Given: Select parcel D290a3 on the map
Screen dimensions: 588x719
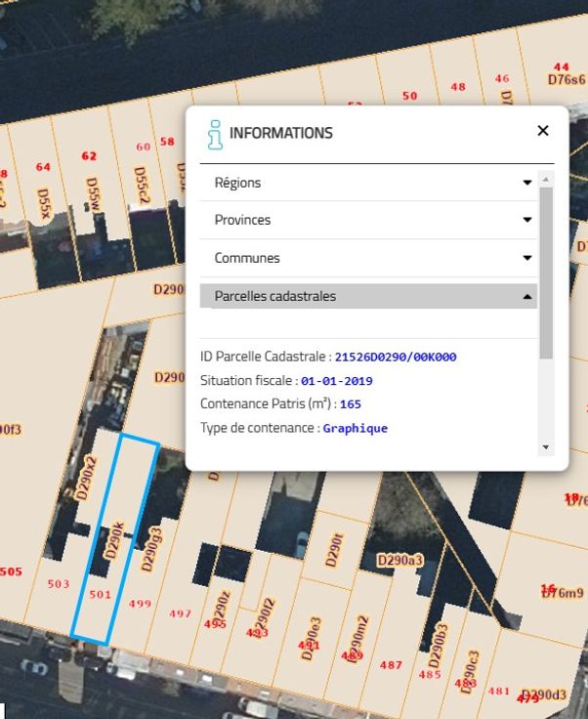Looking at the screenshot, I should (399, 561).
